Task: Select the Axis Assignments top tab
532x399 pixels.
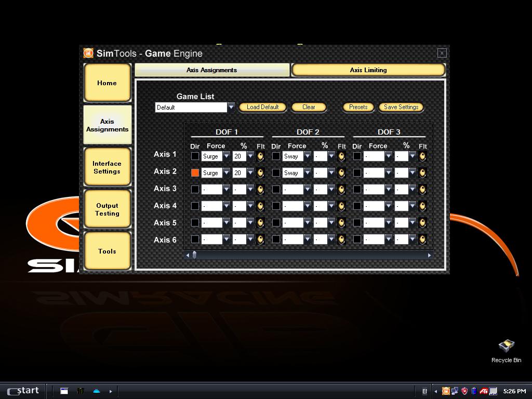Action: pyautogui.click(x=212, y=70)
